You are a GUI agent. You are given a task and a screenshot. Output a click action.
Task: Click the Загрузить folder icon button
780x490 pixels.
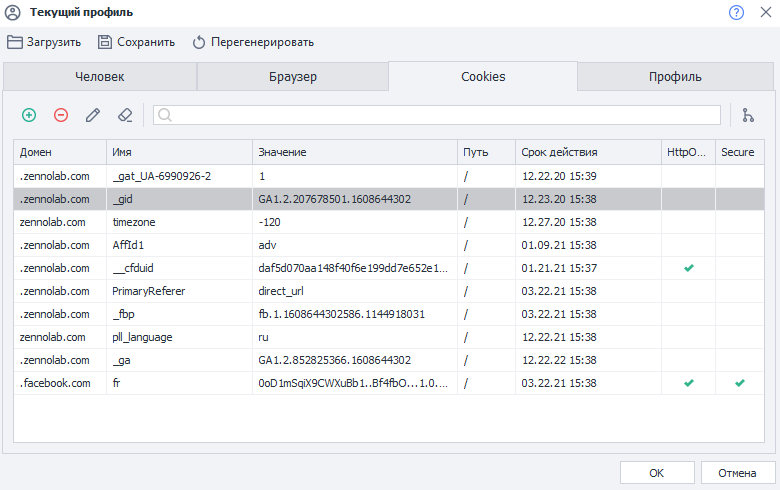point(44,42)
